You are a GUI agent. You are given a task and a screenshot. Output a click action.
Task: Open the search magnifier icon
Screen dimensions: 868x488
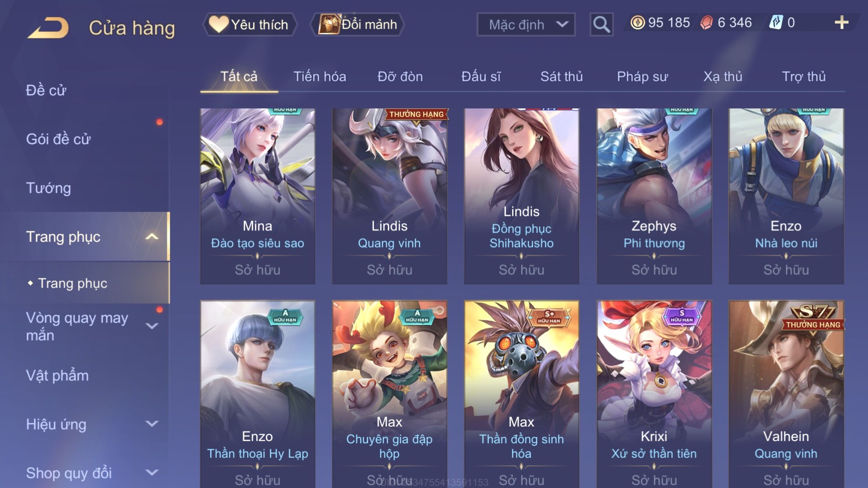[x=601, y=24]
